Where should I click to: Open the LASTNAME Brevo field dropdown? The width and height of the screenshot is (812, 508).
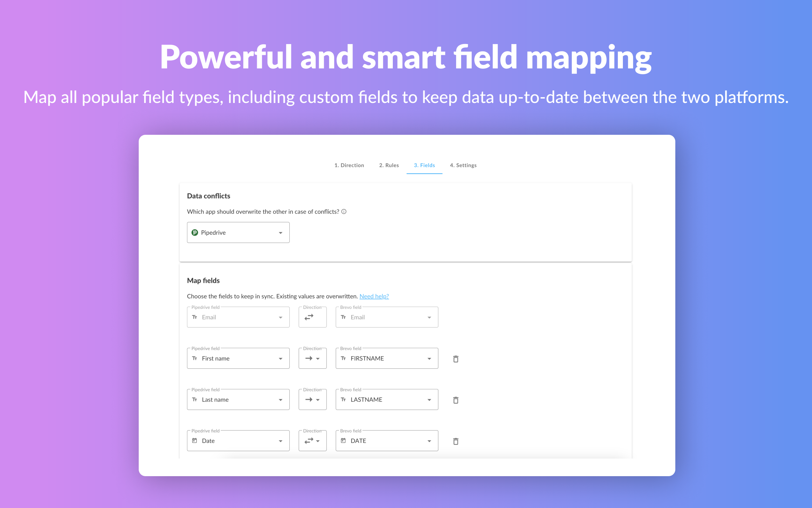pyautogui.click(x=387, y=400)
